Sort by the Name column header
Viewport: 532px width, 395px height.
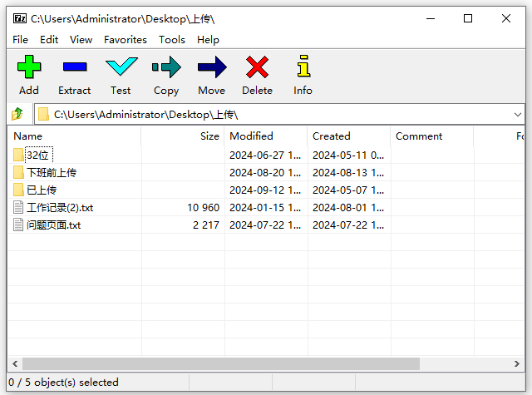74,136
